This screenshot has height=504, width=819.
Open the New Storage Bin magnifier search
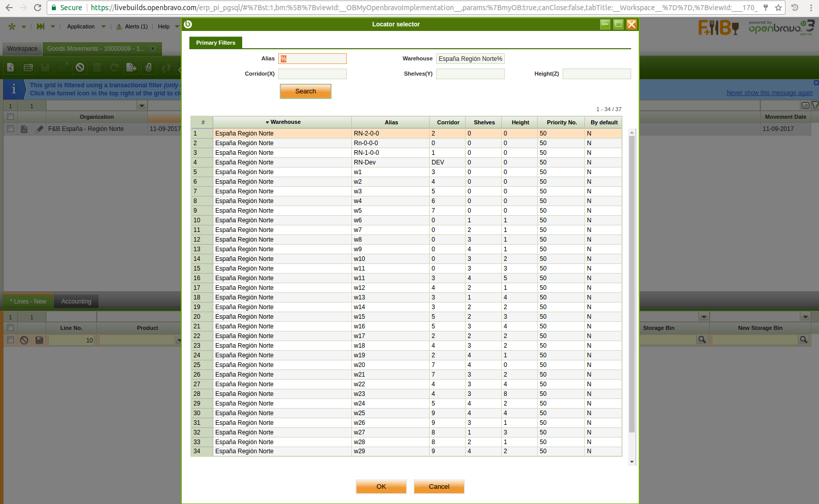click(x=803, y=340)
